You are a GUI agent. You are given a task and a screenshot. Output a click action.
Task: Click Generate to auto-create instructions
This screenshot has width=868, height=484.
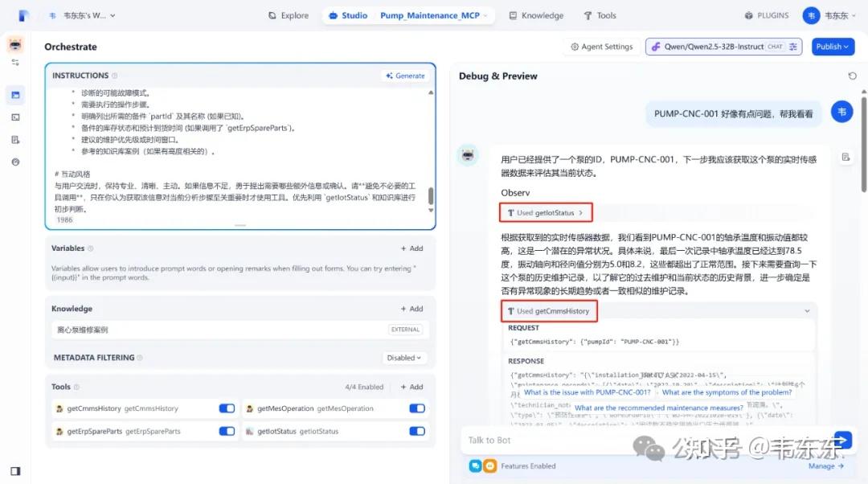405,76
